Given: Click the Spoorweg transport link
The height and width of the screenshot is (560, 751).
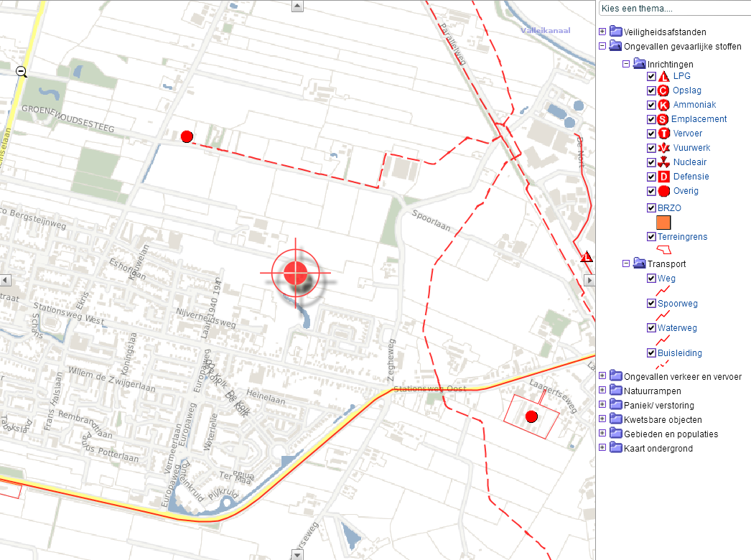Looking at the screenshot, I should click(x=677, y=304).
